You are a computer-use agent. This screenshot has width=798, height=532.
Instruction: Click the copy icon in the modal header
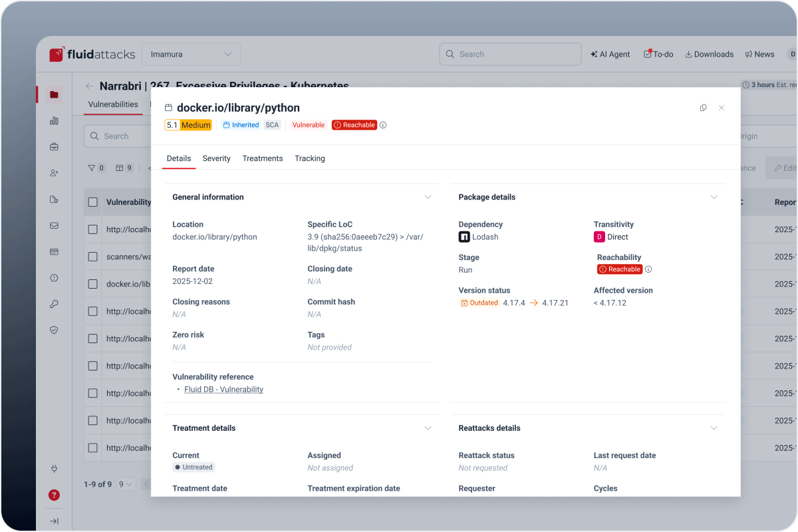[703, 108]
